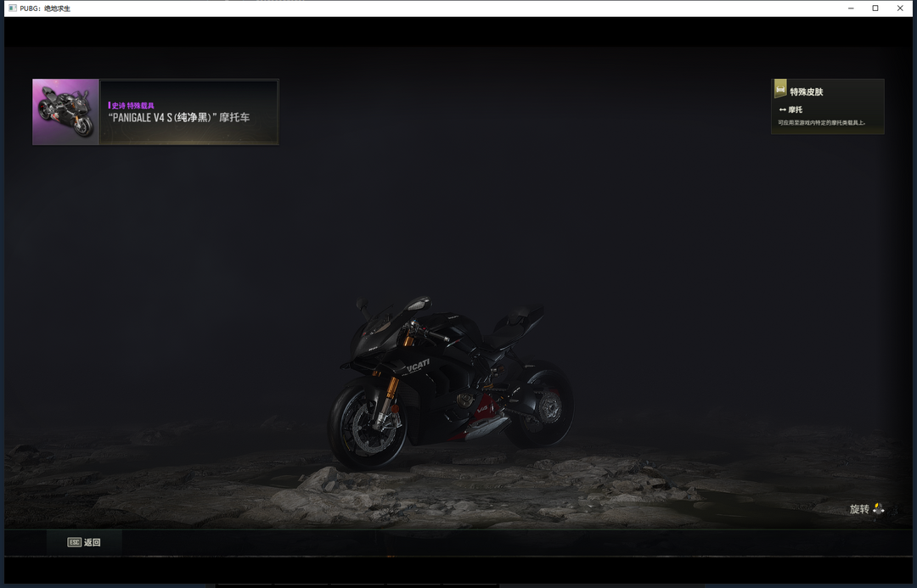The image size is (917, 588).
Task: Click the purple 史诗 特殊载具 rarity label
Action: click(x=132, y=105)
